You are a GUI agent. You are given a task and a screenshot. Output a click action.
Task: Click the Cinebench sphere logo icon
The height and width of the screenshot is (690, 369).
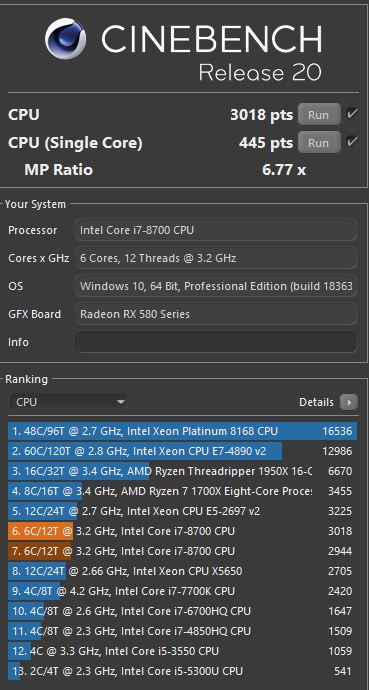pyautogui.click(x=65, y=38)
